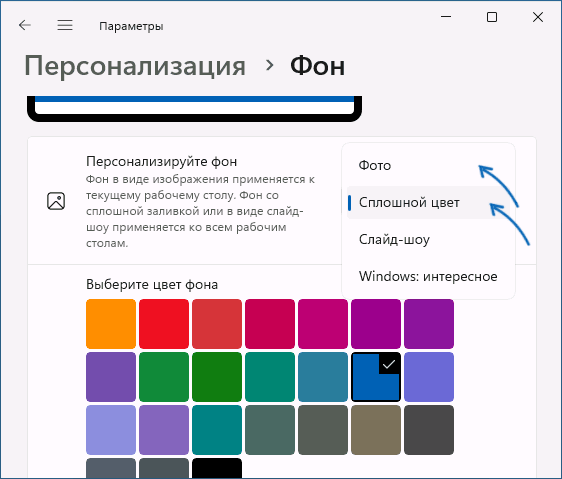Select the grayish green swatch
The image size is (562, 479).
[x=270, y=430]
